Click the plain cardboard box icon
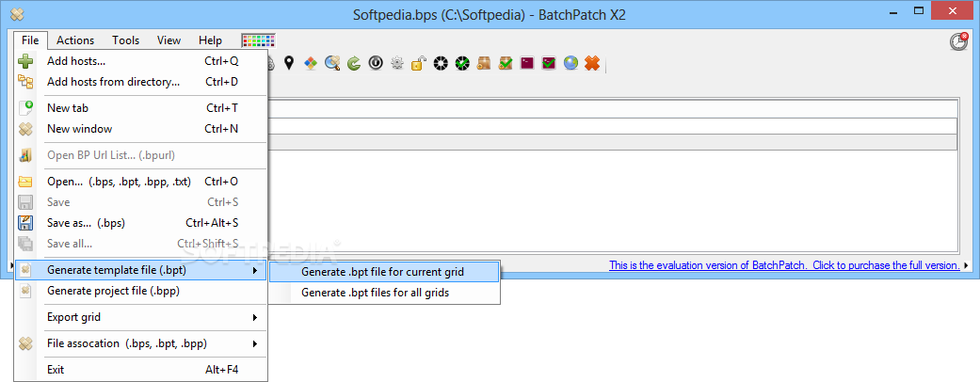This screenshot has height=382, width=980. pos(484,63)
